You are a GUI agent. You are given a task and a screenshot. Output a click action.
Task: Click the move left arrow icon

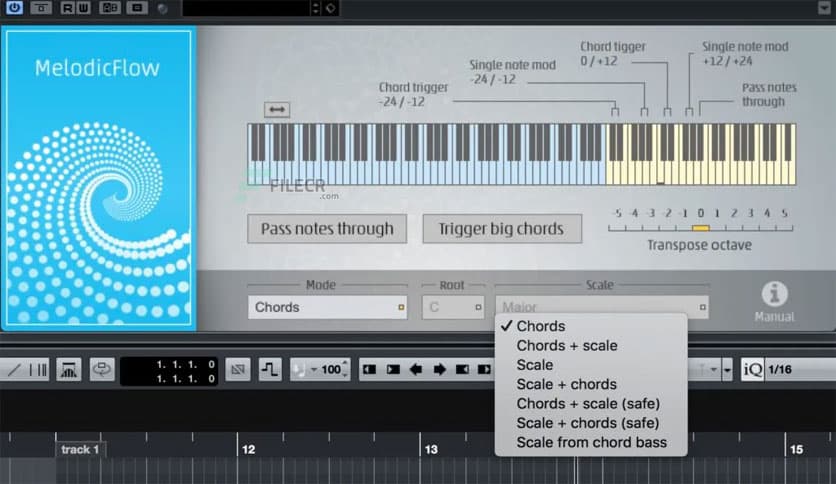[416, 369]
